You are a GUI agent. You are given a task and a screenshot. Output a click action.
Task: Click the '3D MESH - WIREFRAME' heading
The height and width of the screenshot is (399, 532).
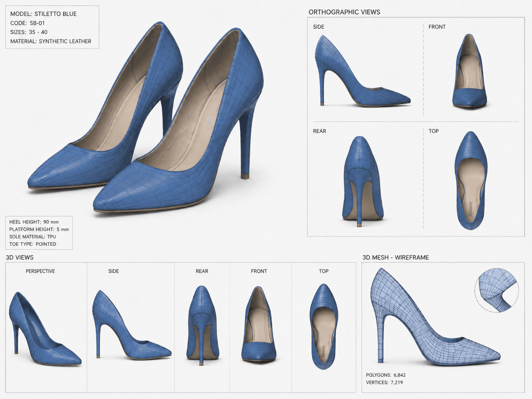pos(396,258)
